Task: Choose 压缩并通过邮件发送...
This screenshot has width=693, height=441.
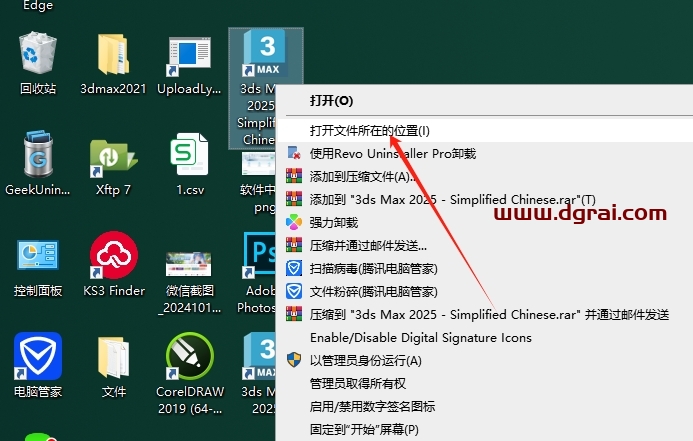Action: coord(484,246)
